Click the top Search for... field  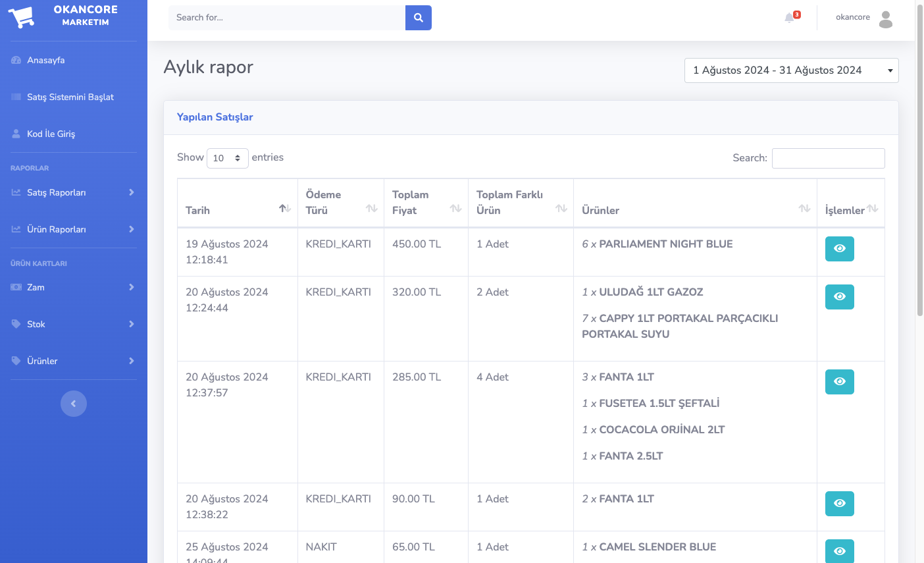point(287,18)
